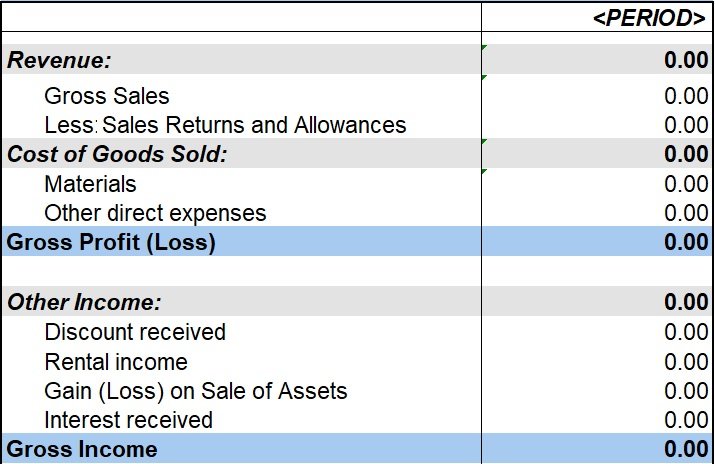The image size is (715, 464).
Task: Click the Sales Returns and Allowances amount
Action: 597,124
